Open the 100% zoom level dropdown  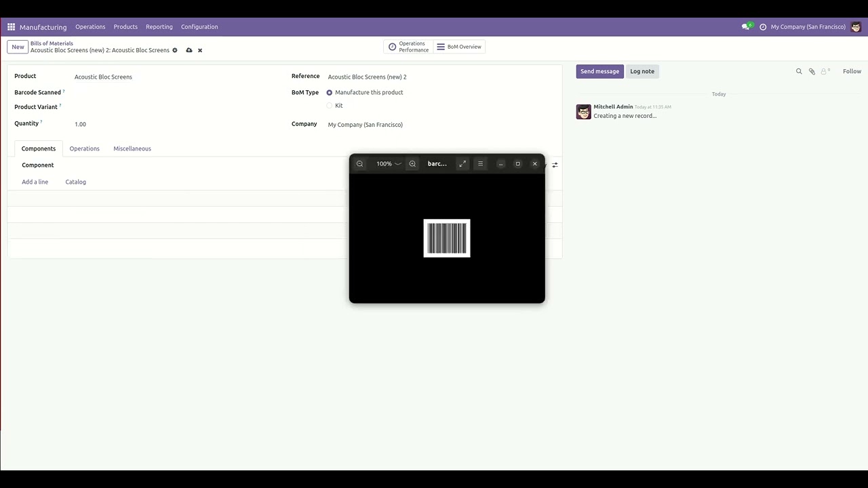(389, 164)
